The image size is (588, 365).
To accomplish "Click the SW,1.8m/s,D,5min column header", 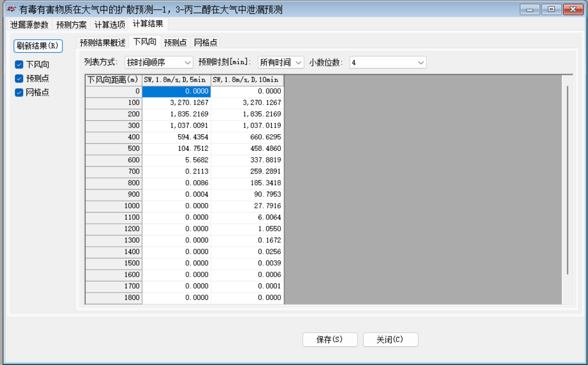I will click(176, 80).
